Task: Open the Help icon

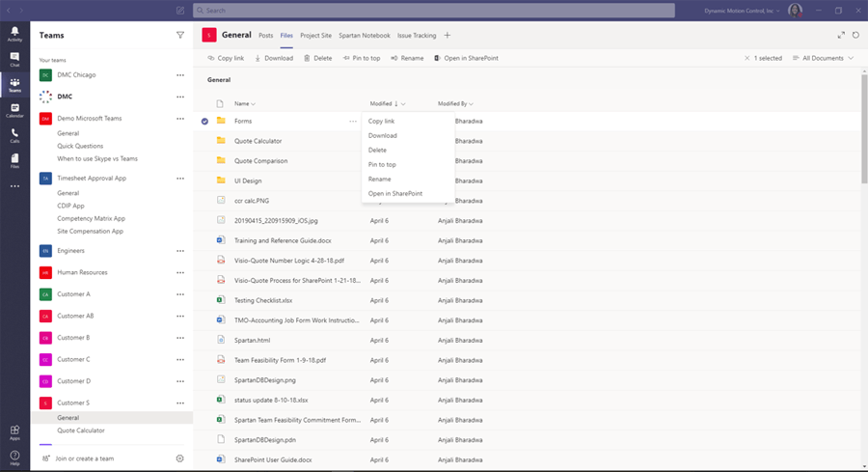Action: pyautogui.click(x=14, y=458)
